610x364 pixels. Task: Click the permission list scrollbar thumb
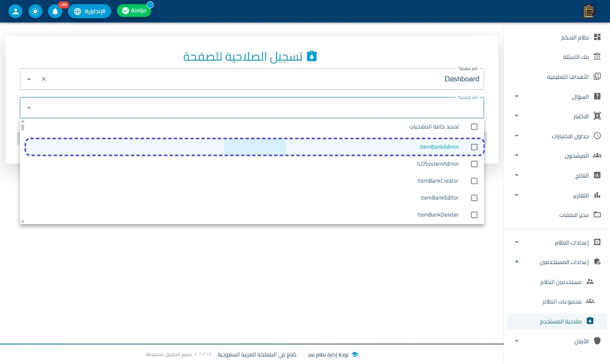click(22, 127)
